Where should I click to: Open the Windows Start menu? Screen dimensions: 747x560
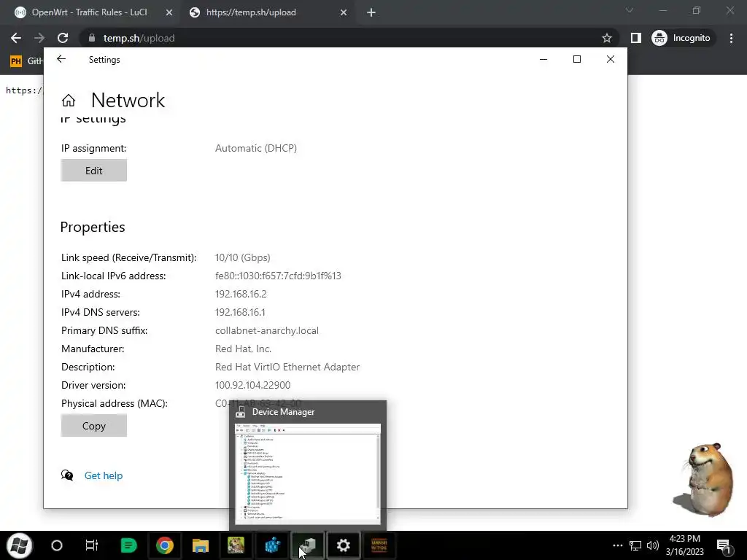pos(19,545)
